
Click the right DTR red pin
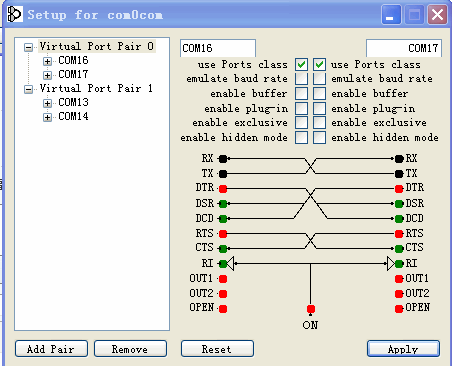[399, 189]
